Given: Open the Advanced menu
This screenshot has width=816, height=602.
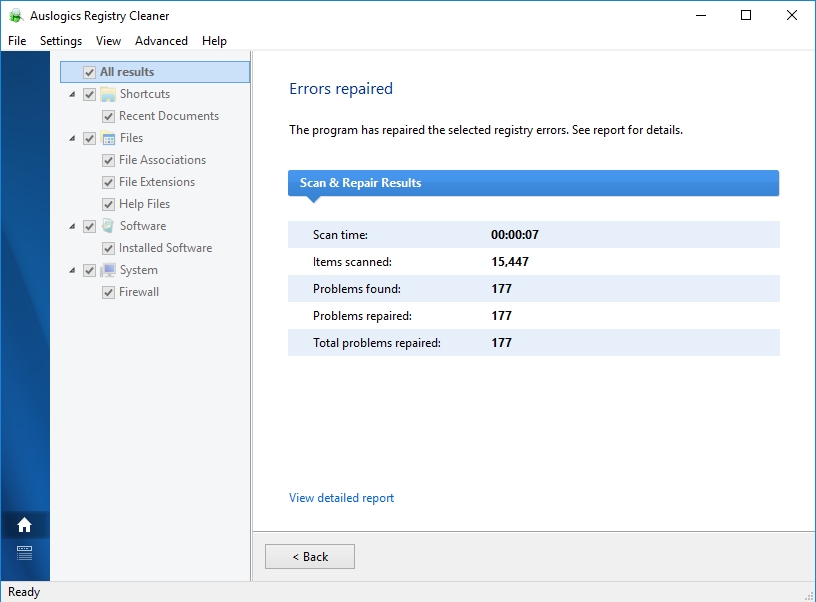Looking at the screenshot, I should pos(161,41).
